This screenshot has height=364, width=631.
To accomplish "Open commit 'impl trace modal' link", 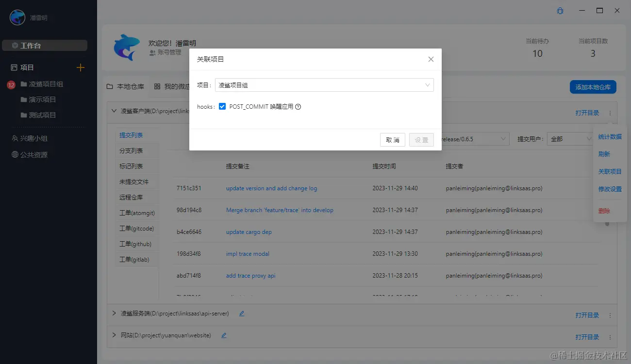I will [x=248, y=254].
